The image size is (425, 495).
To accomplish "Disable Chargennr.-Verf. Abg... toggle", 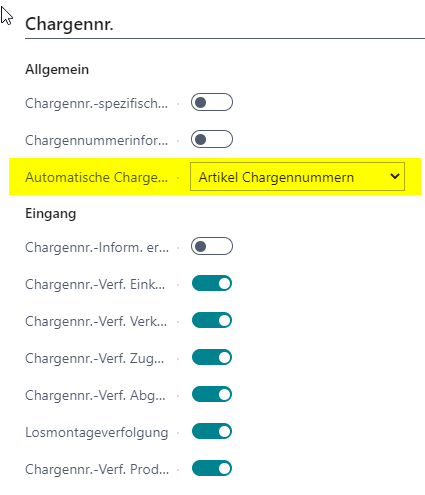I will [212, 395].
